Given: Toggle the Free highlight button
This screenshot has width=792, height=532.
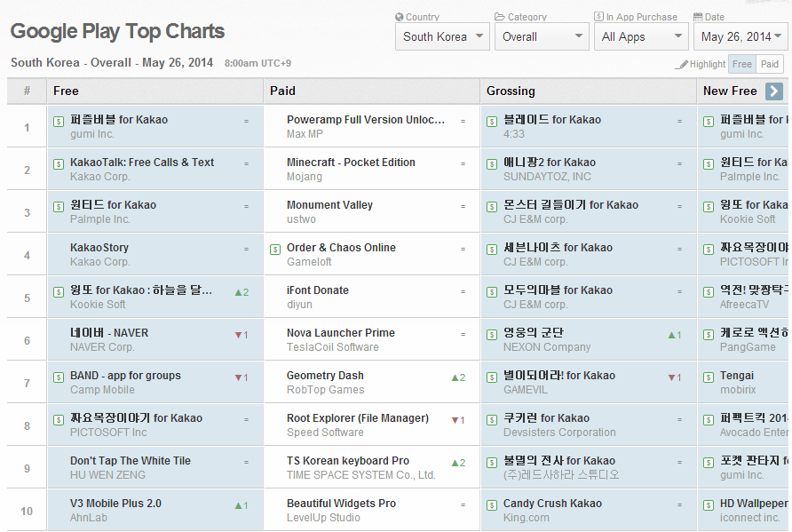Looking at the screenshot, I should pos(742,64).
